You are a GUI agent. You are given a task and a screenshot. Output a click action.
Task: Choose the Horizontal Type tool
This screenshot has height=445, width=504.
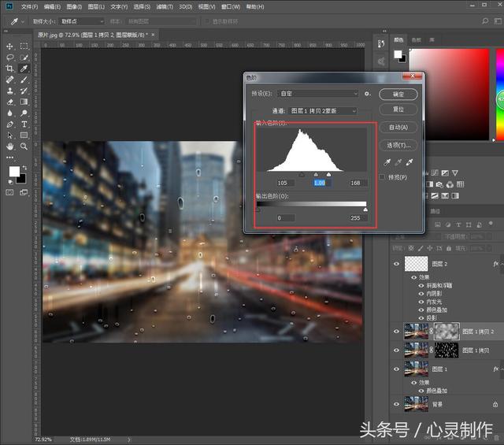pyautogui.click(x=24, y=124)
